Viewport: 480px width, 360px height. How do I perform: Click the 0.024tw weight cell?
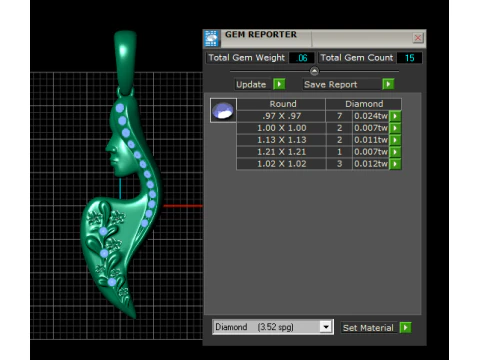coord(371,116)
